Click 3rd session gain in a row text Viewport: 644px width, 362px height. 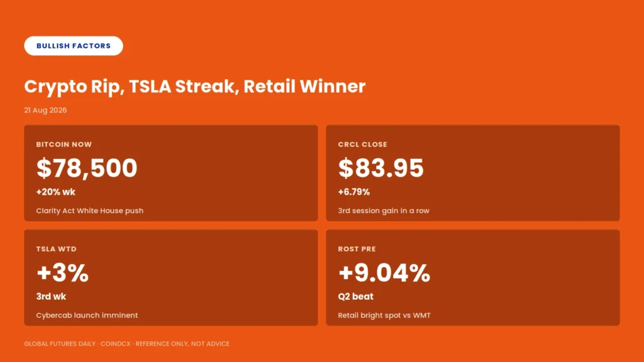click(x=384, y=211)
